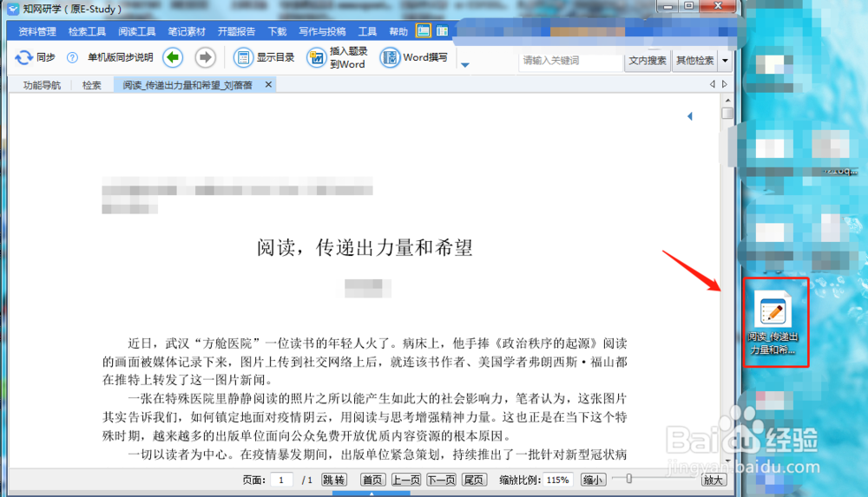Screen dimensions: 868x497
Task: Open Word撰写 tool
Action: coord(413,57)
